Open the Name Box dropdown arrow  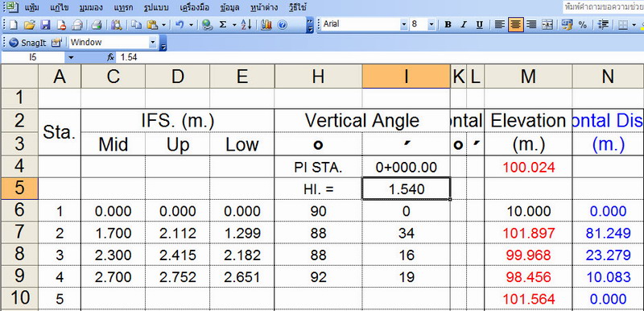coord(71,57)
